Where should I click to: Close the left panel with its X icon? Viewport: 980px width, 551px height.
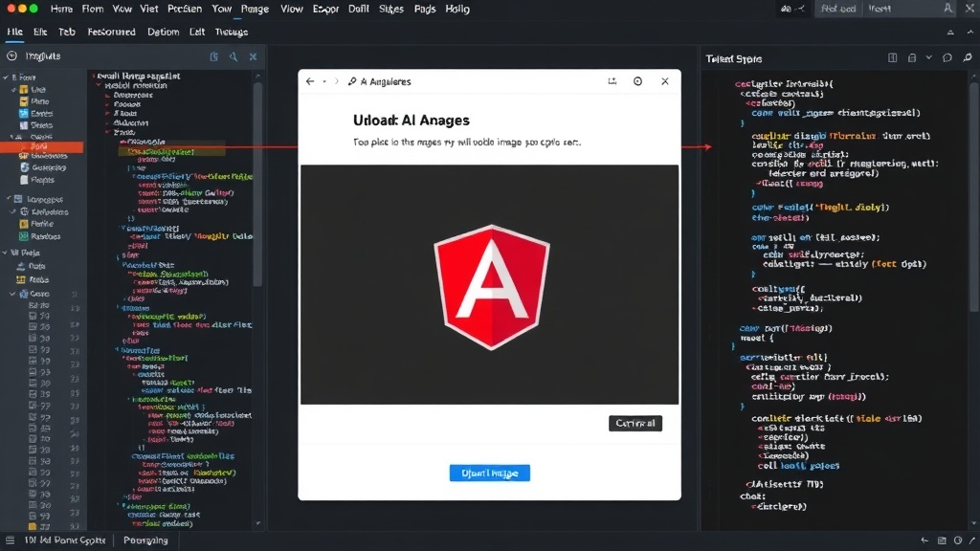pyautogui.click(x=253, y=56)
